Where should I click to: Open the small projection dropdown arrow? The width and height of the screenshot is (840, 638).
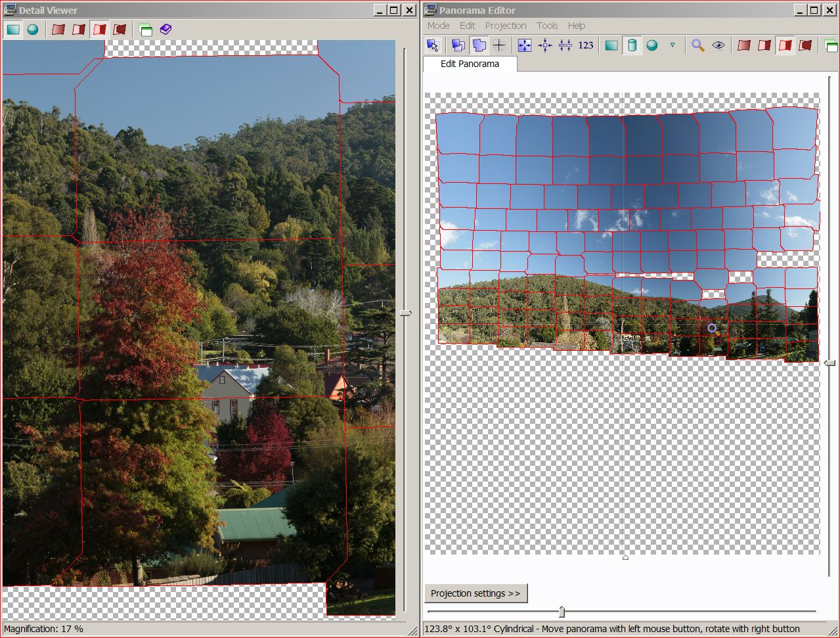pos(672,45)
